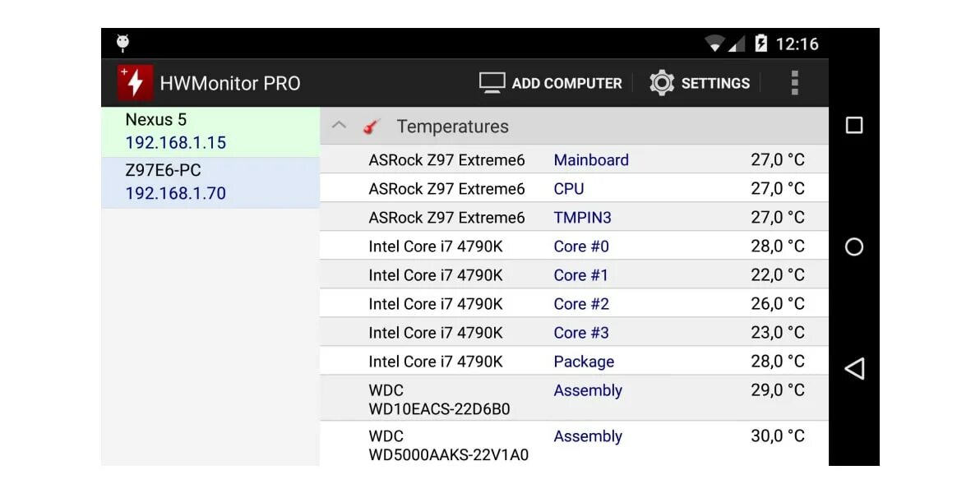The height and width of the screenshot is (493, 980).
Task: Click the CPU row 27,0 °C value
Action: tap(778, 189)
